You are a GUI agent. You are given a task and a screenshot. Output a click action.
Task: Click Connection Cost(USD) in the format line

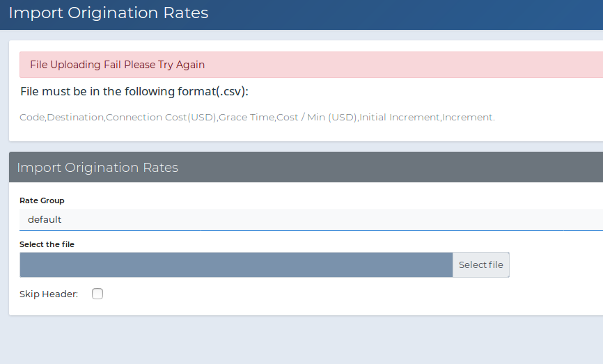[x=161, y=117]
